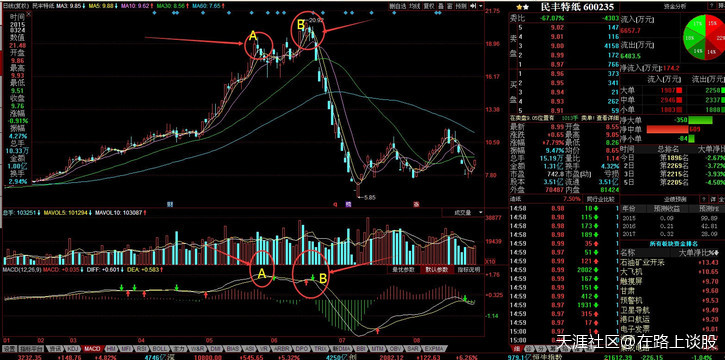Click the 甘肃 sector row
This screenshot has height=360, width=725.
[671, 291]
